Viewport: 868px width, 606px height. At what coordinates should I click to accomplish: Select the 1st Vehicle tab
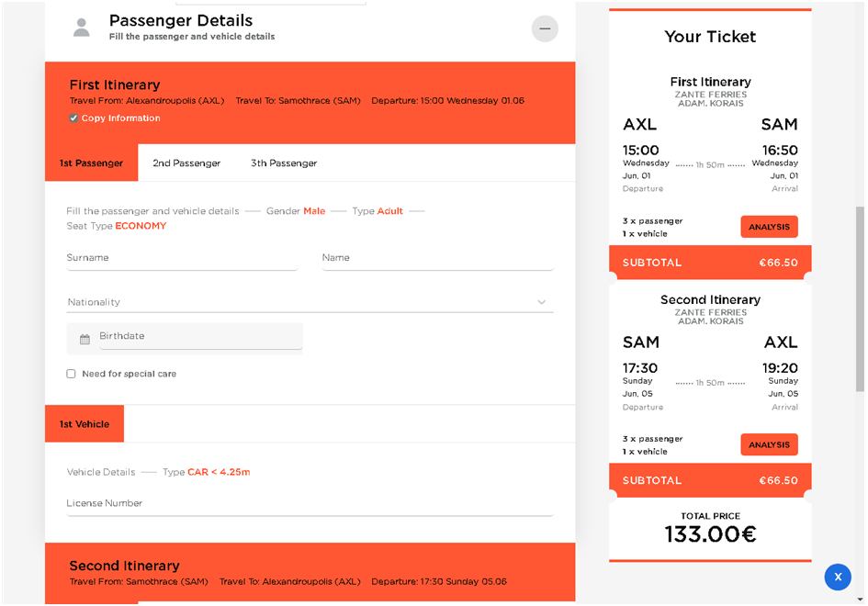point(85,424)
